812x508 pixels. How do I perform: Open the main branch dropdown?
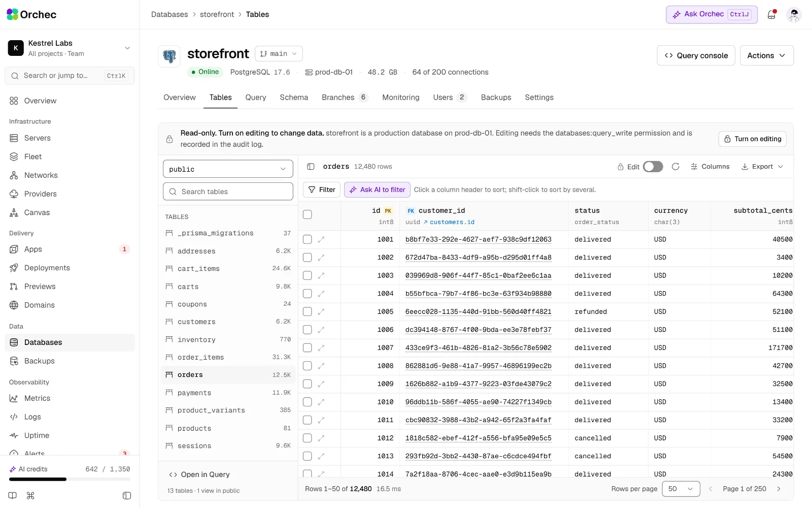(x=279, y=54)
